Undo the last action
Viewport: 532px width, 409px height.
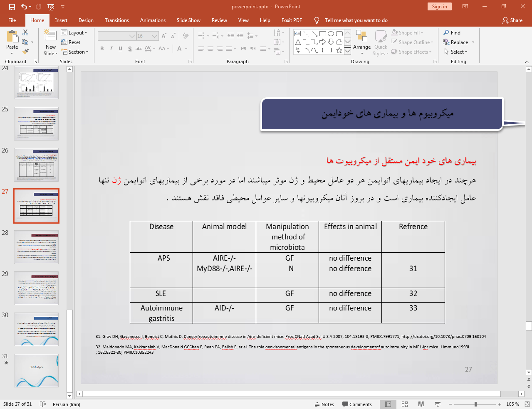24,7
